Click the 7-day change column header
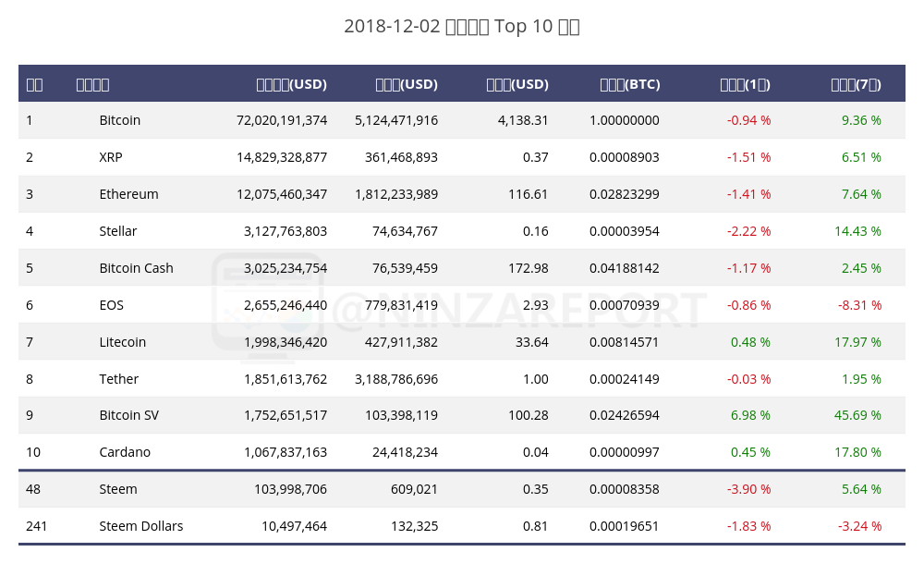924x564 pixels. tap(856, 84)
